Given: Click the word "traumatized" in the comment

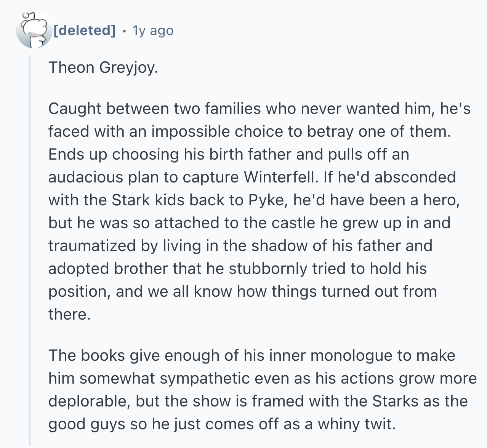Looking at the screenshot, I should click(x=91, y=246).
